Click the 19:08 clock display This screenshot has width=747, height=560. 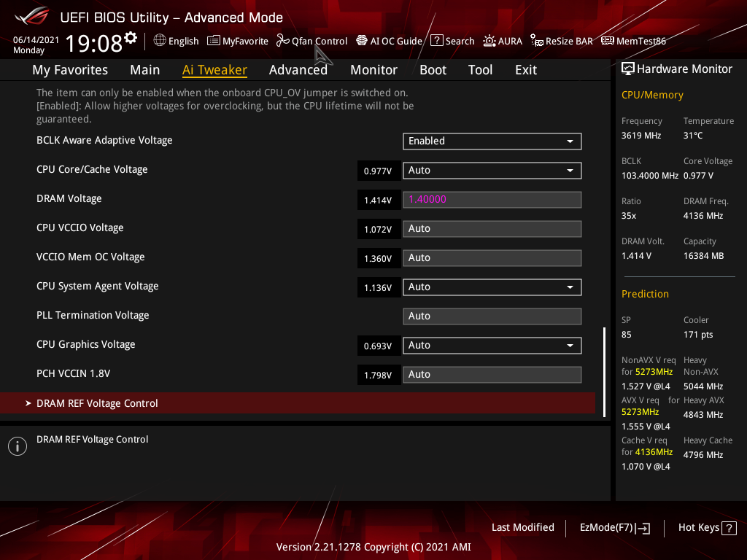(x=94, y=43)
